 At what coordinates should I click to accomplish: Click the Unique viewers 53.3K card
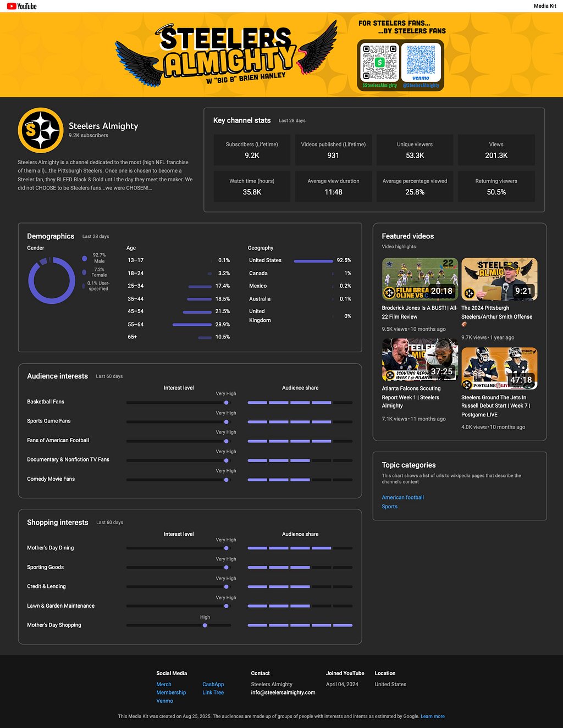tap(415, 150)
